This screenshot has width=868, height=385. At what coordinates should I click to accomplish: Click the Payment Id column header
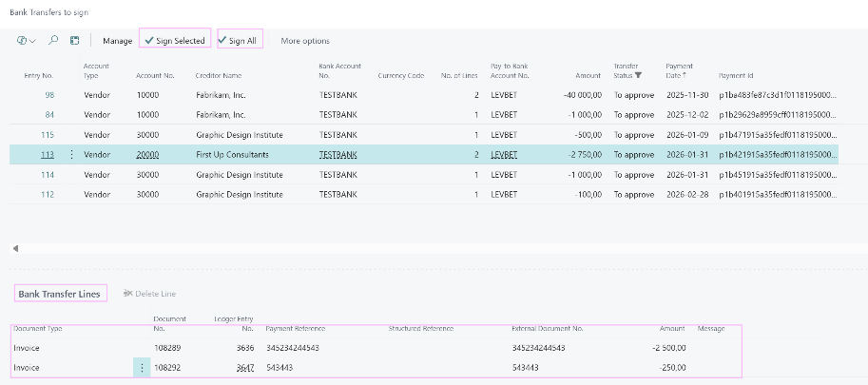coord(736,76)
